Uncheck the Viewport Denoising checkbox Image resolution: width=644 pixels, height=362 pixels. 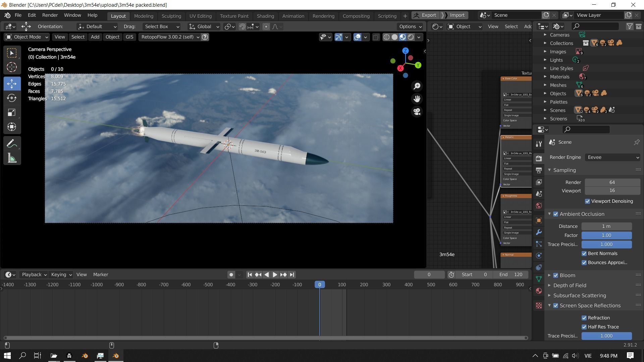point(587,201)
